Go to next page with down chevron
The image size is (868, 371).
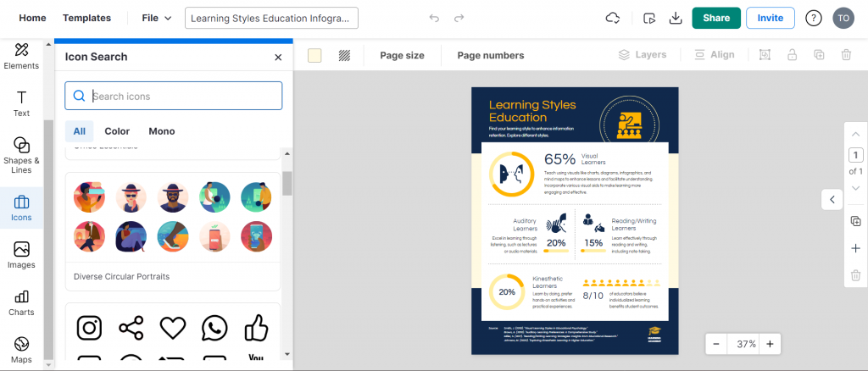coord(856,188)
